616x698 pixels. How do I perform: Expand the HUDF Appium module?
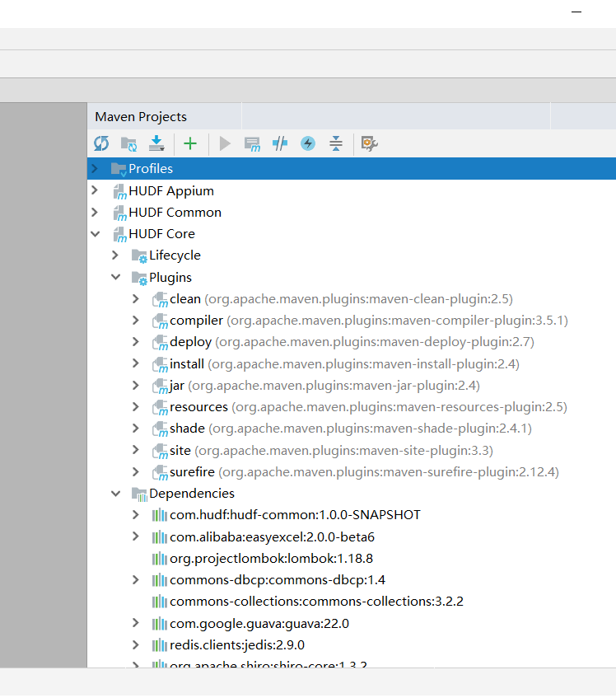[95, 190]
